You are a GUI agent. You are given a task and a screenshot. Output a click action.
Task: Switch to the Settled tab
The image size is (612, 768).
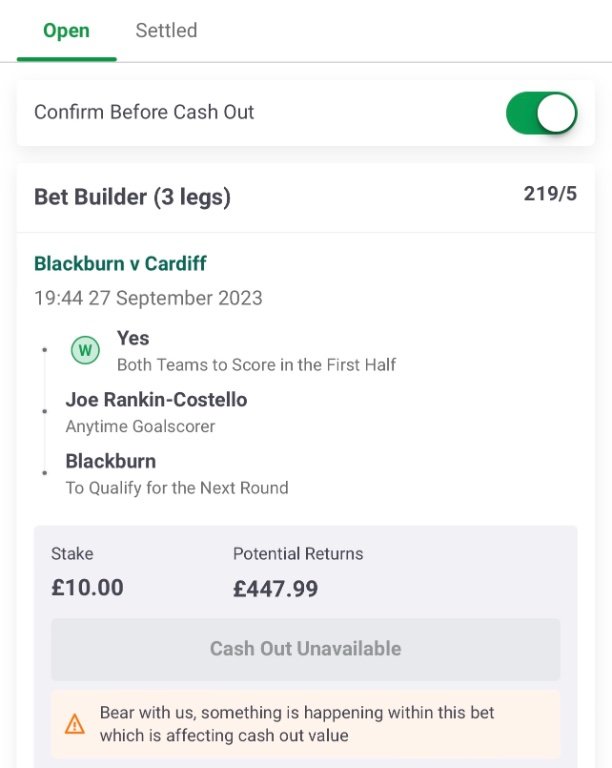pyautogui.click(x=166, y=30)
